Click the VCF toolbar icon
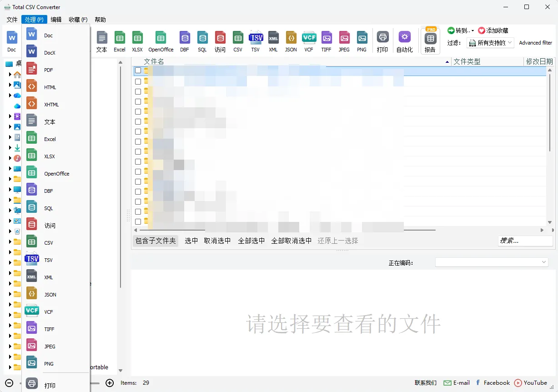 point(309,37)
